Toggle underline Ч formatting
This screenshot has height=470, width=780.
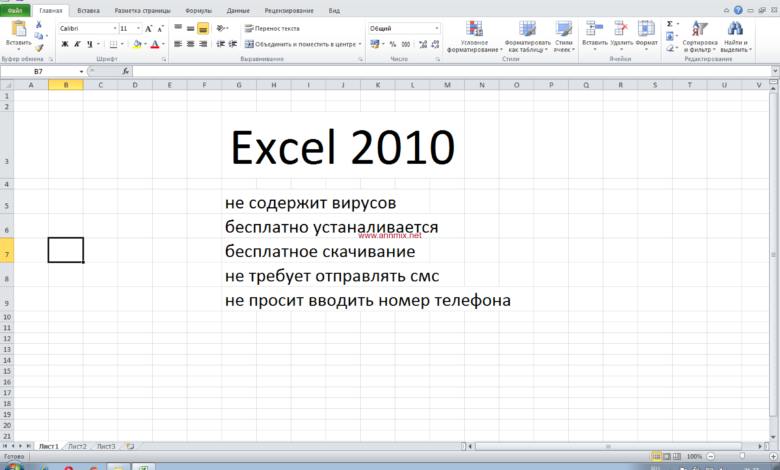click(x=90, y=44)
